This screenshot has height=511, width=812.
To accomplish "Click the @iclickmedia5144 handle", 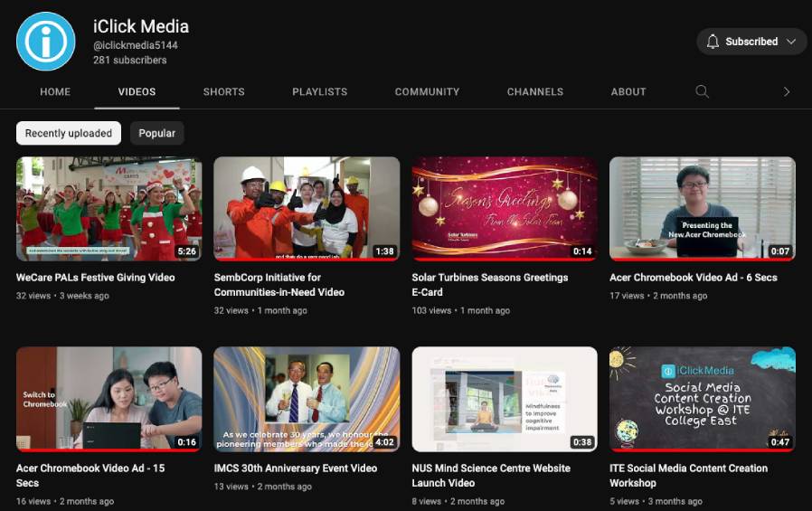I will [136, 45].
